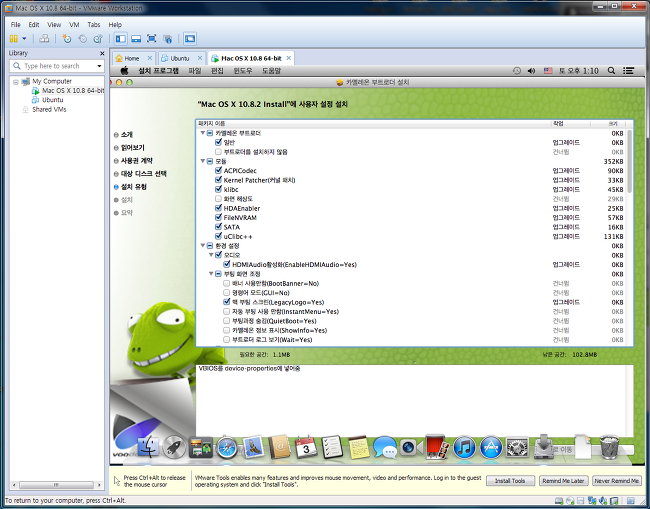Enable BootBanner=No option
This screenshot has height=509, width=650.
[x=226, y=284]
